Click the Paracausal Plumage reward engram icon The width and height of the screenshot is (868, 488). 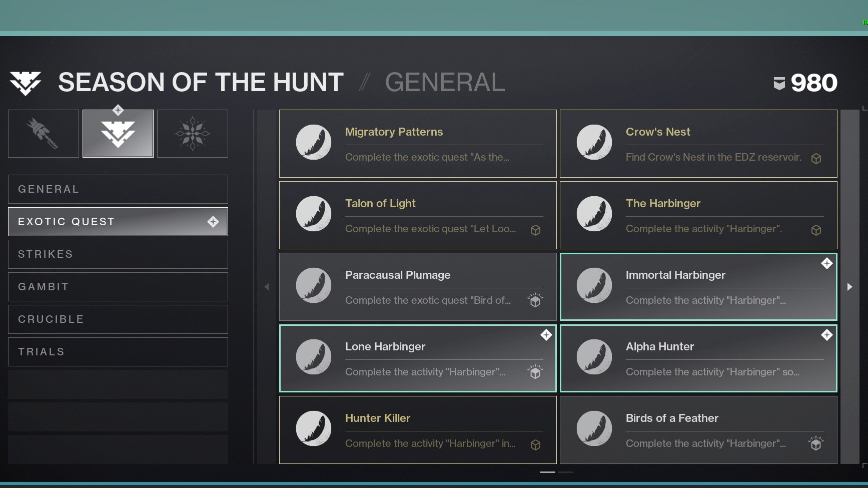535,301
